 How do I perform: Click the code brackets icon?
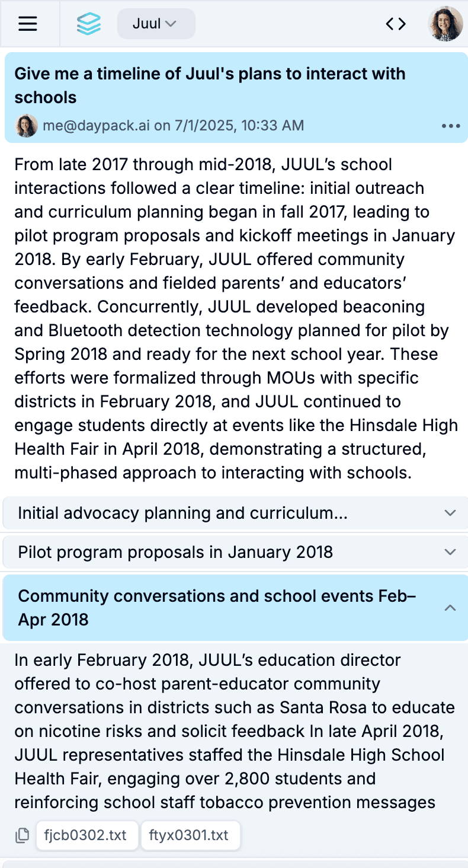point(396,24)
